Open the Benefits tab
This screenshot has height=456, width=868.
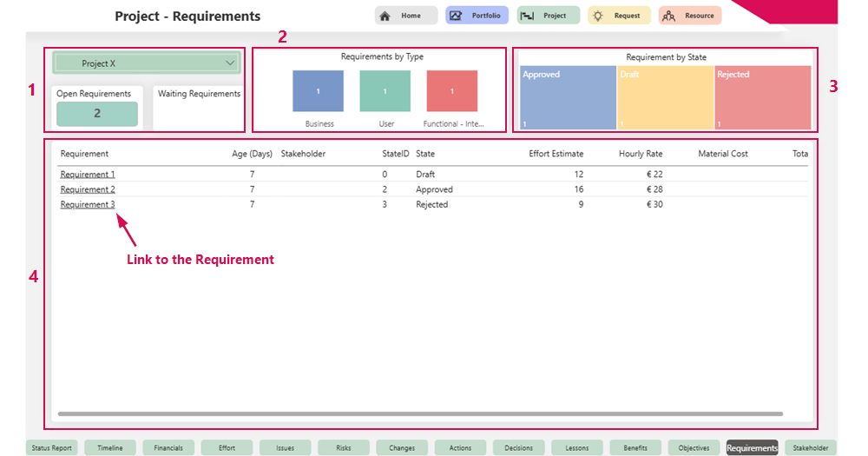[x=635, y=447]
